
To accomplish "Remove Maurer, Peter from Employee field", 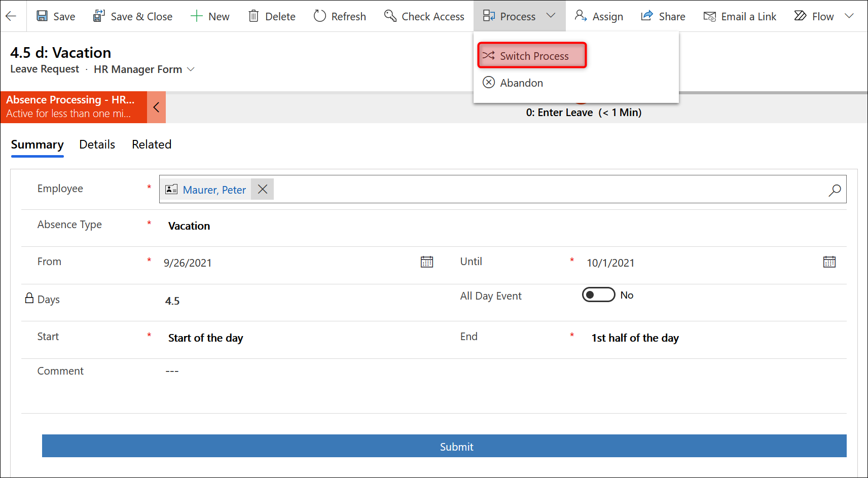I will coord(263,190).
